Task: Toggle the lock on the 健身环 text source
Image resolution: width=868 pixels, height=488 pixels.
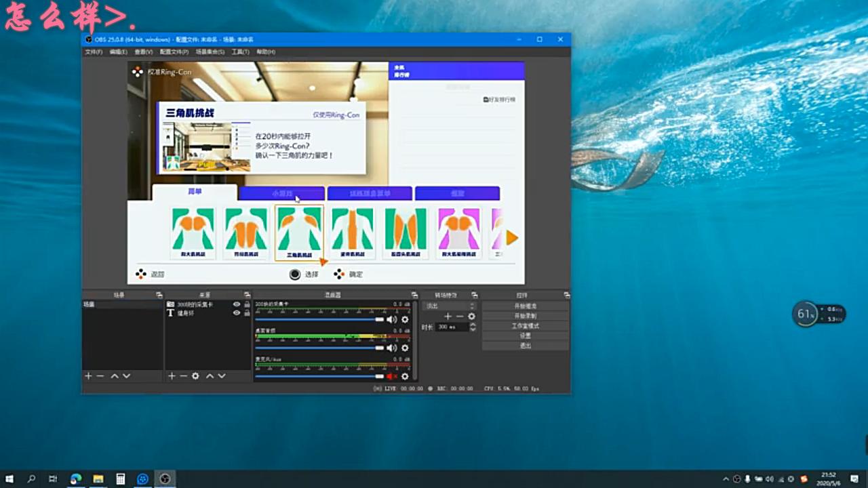Action: point(247,313)
